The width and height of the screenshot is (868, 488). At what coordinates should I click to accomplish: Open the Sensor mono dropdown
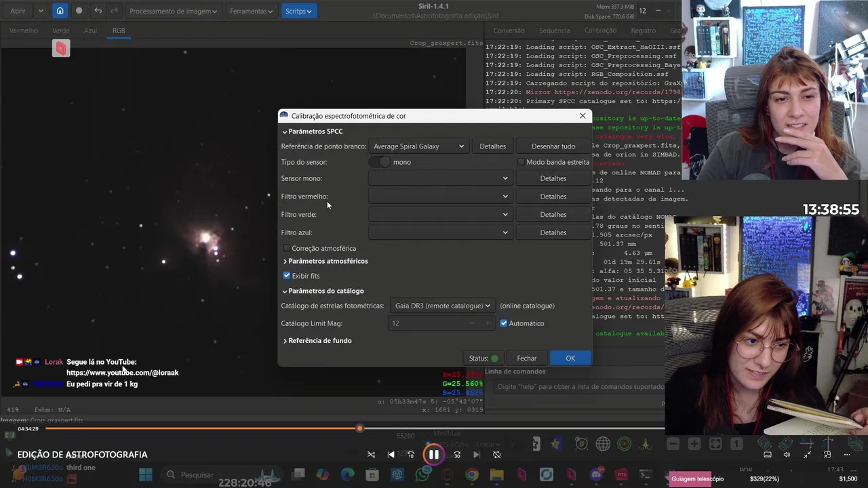point(439,178)
